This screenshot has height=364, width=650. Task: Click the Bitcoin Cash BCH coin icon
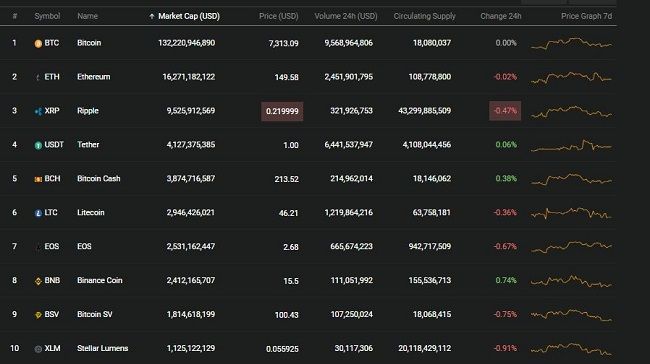pyautogui.click(x=38, y=179)
